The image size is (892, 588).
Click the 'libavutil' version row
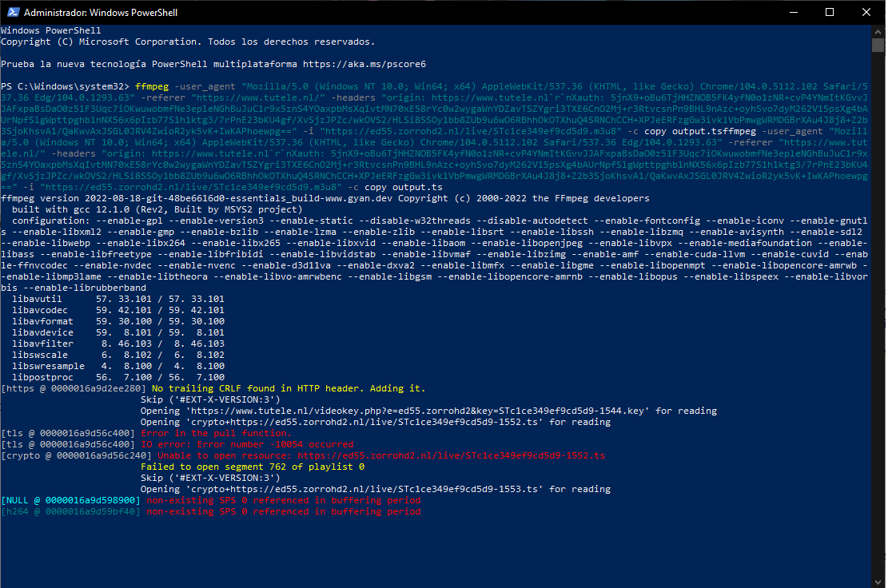pos(118,299)
